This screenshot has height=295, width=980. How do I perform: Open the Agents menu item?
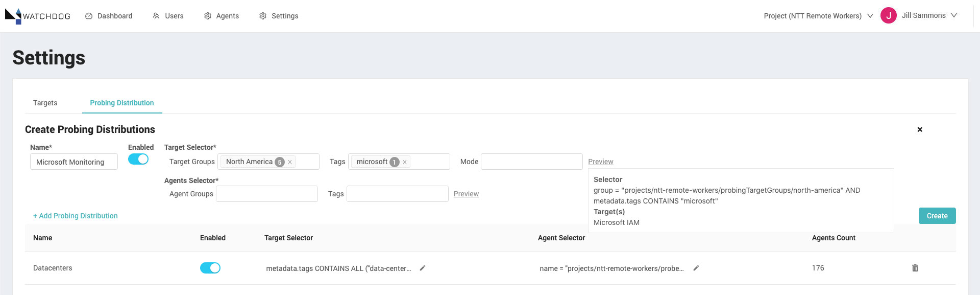point(222,16)
